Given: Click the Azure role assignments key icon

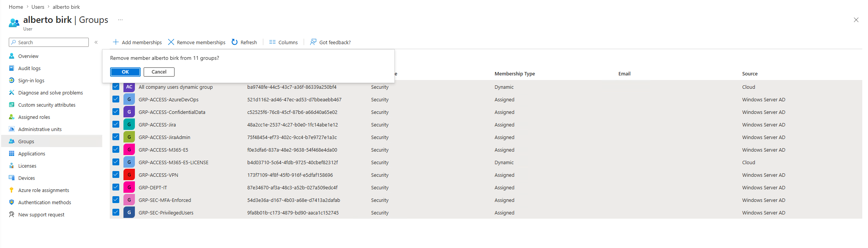Looking at the screenshot, I should coord(11,190).
